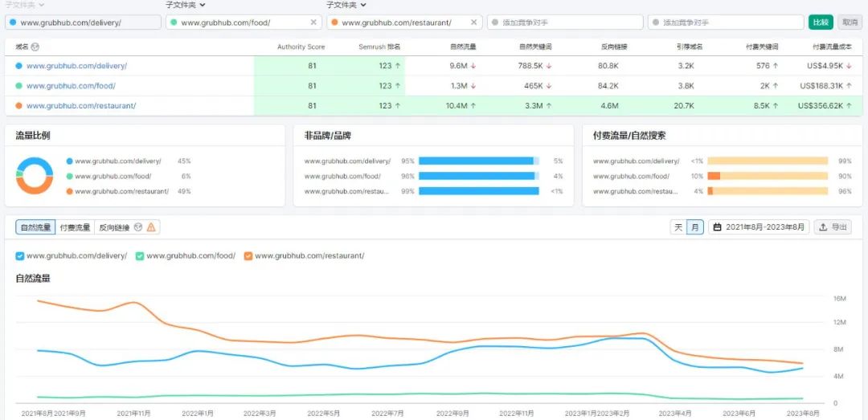
Task: Select the 付费流量 tab
Action: (75, 227)
